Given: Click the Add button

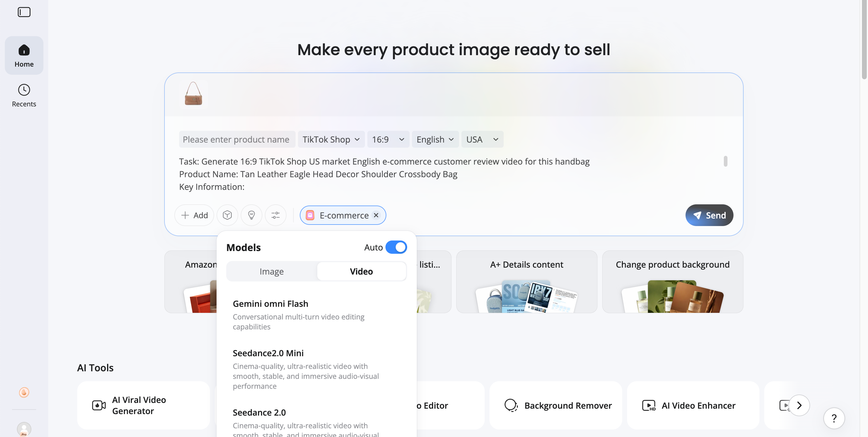Looking at the screenshot, I should [194, 215].
